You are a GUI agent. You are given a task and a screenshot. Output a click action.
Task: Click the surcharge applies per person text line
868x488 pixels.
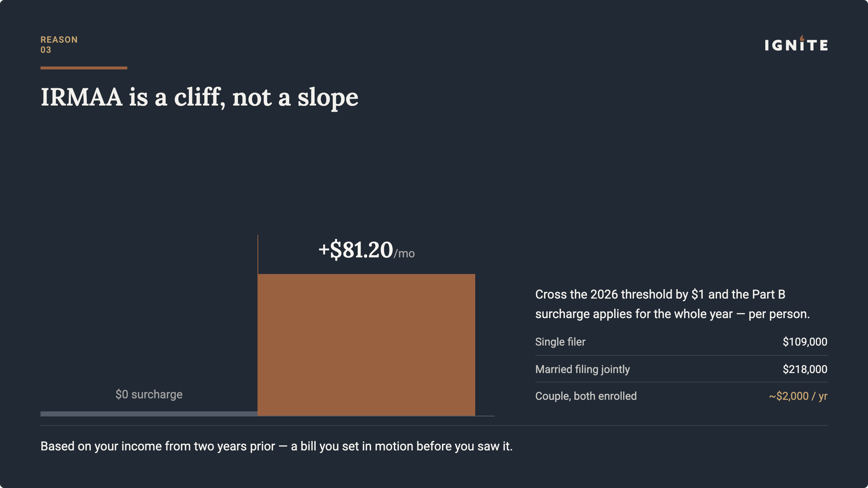point(673,314)
